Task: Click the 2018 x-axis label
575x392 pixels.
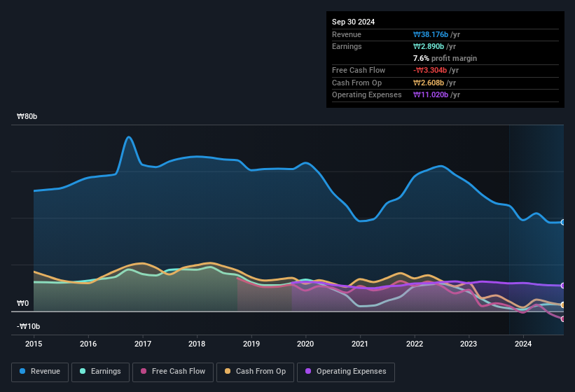Action: (x=197, y=344)
